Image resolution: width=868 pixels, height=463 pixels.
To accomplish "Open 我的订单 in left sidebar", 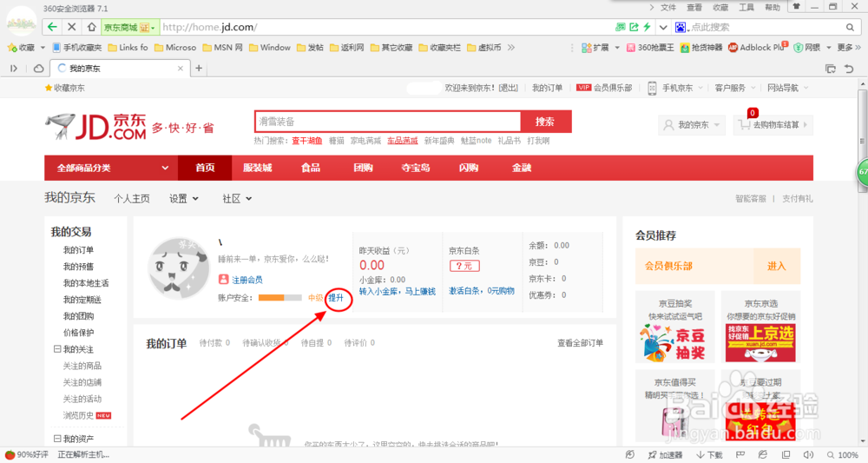I will tap(78, 250).
